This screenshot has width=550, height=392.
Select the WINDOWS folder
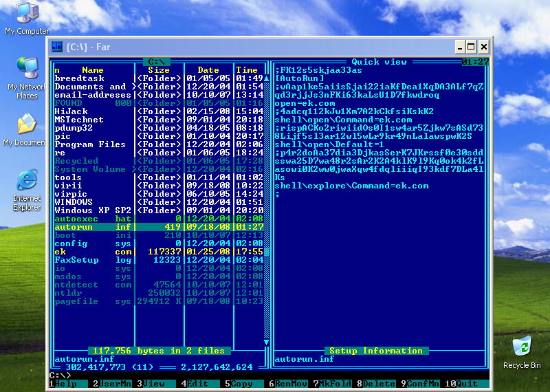click(159, 202)
